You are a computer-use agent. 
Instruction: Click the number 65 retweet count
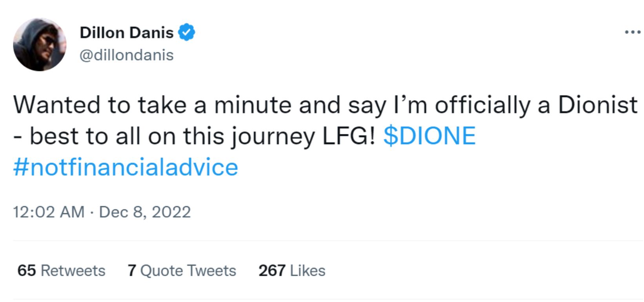(x=27, y=271)
